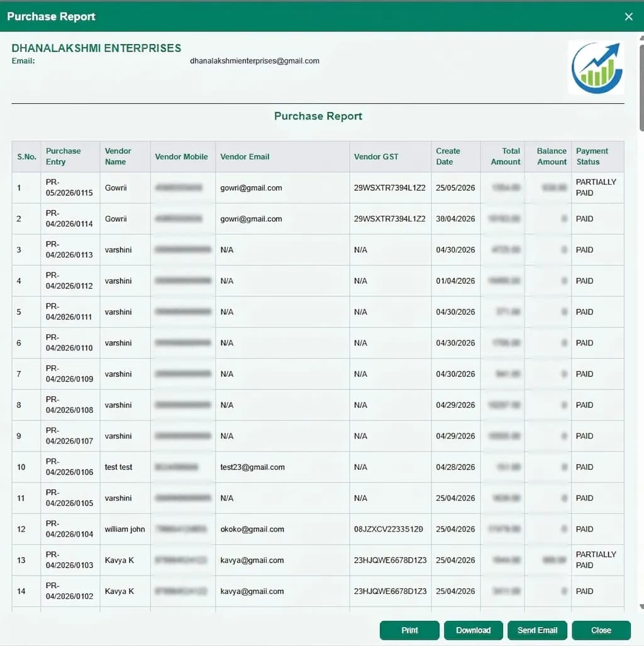Click the Vendor GST column header

[390, 157]
